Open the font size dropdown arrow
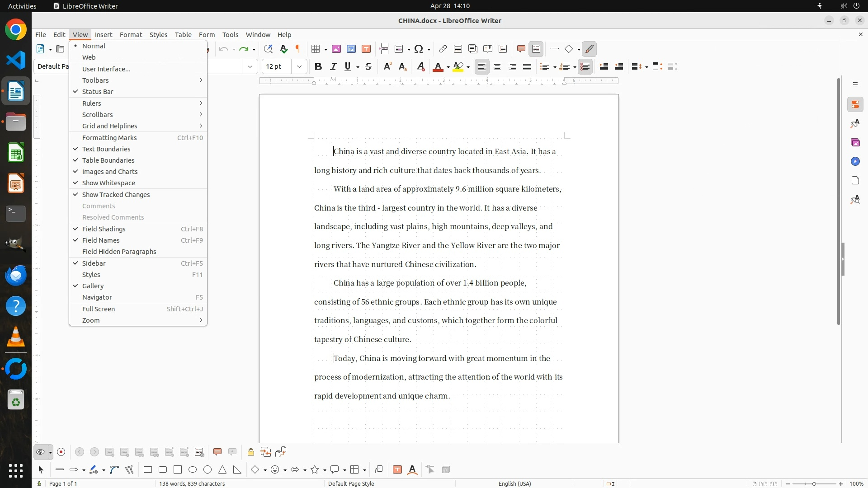This screenshot has width=868, height=488. pyautogui.click(x=299, y=66)
